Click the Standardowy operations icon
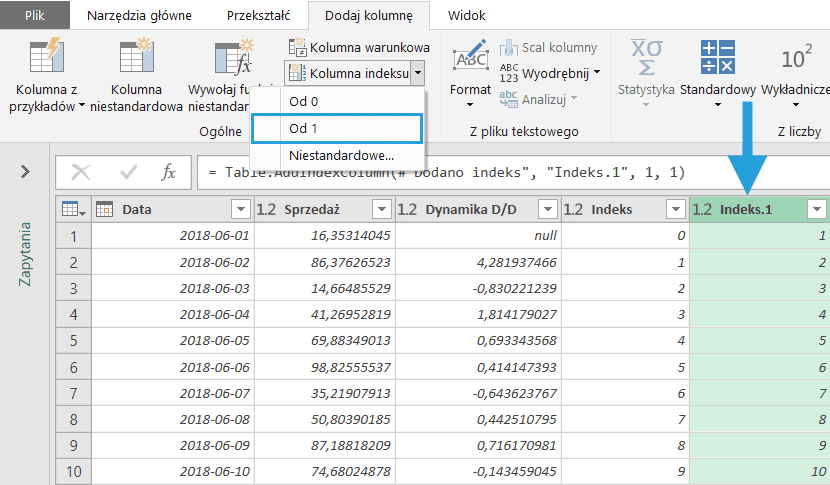The height and width of the screenshot is (485, 830). click(717, 57)
